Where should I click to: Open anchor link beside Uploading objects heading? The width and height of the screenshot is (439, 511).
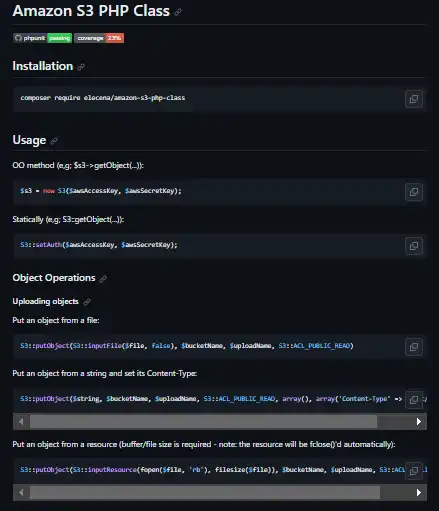87,302
